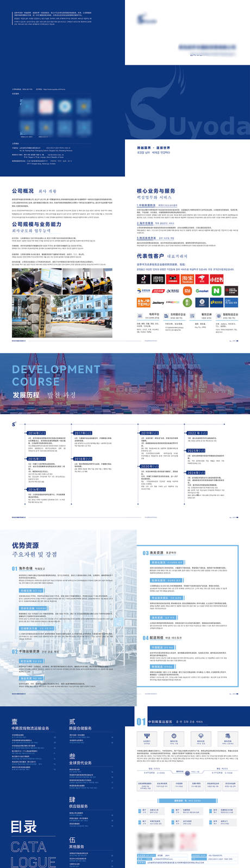Click the Suyoda logo on the cover
Image resolution: width=250 pixels, height=868 pixels.
pos(146,19)
